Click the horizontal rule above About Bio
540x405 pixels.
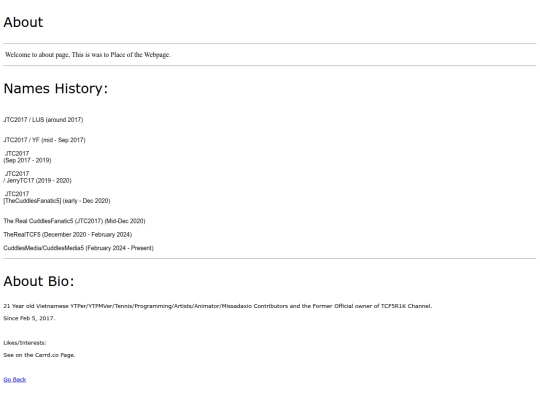[270, 258]
